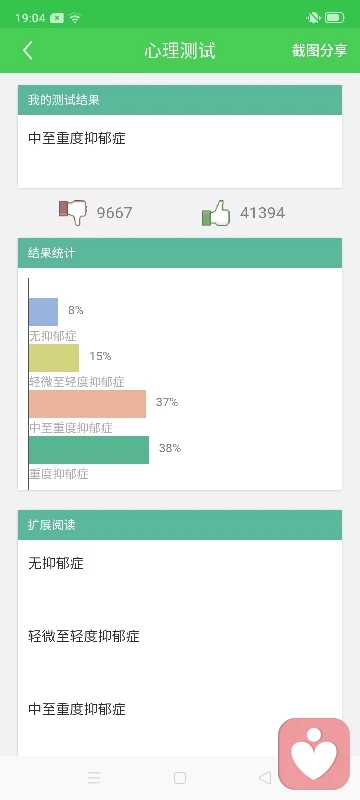This screenshot has width=360, height=800.
Task: Tap the Android recent apps menu icon
Action: (94, 778)
